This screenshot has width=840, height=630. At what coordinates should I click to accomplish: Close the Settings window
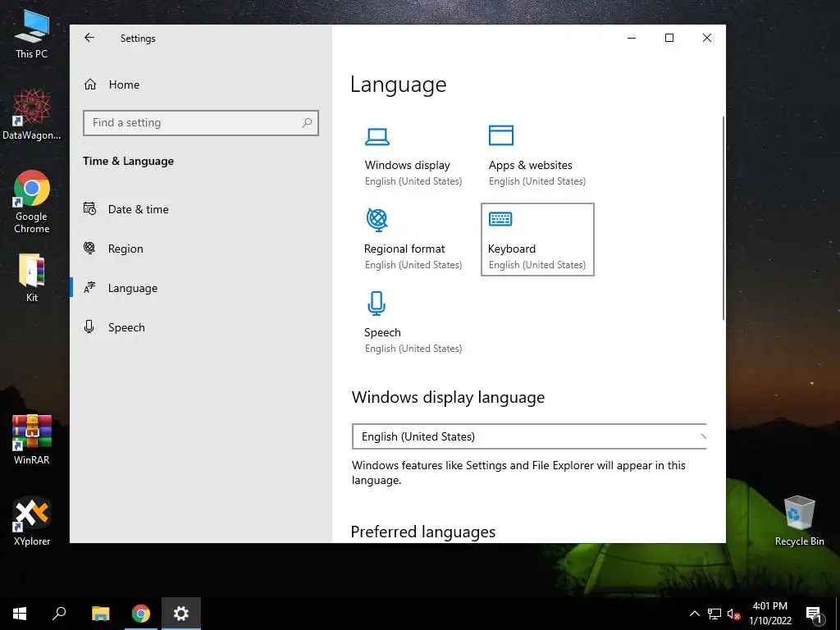click(x=707, y=38)
